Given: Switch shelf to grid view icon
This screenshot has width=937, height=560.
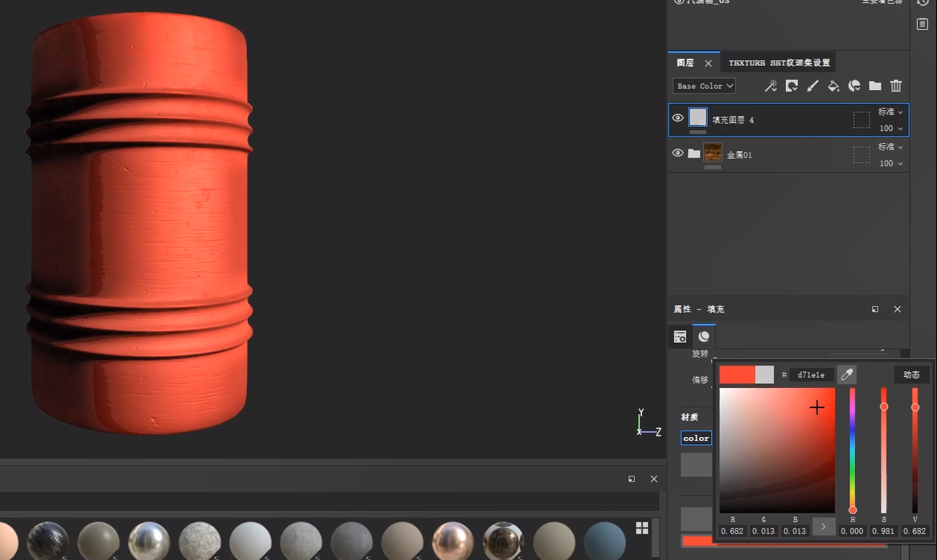Looking at the screenshot, I should [642, 528].
